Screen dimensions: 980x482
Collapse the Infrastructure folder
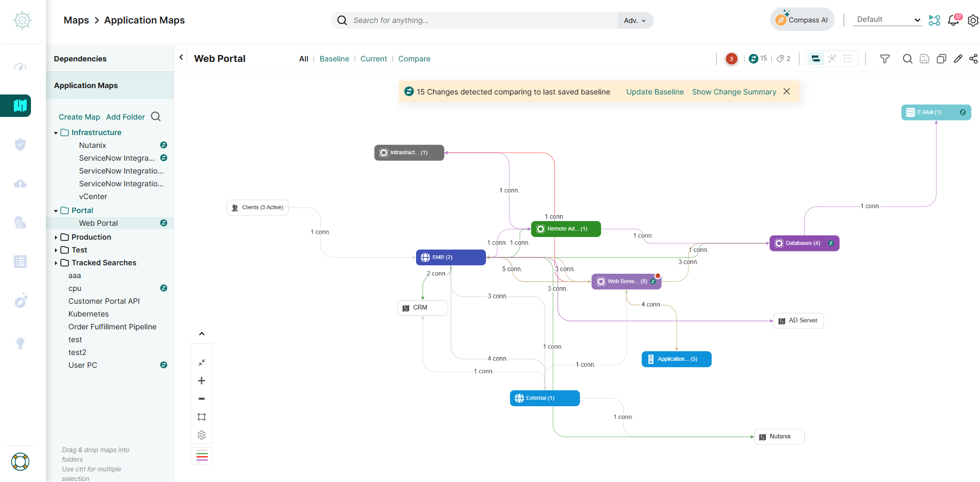(56, 133)
